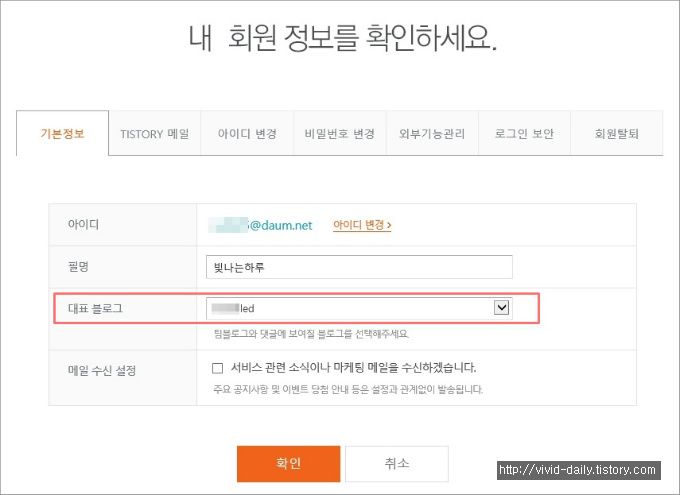Viewport: 680px width, 495px height.
Task: Click the 대표 블로그 row label
Action: 95,308
